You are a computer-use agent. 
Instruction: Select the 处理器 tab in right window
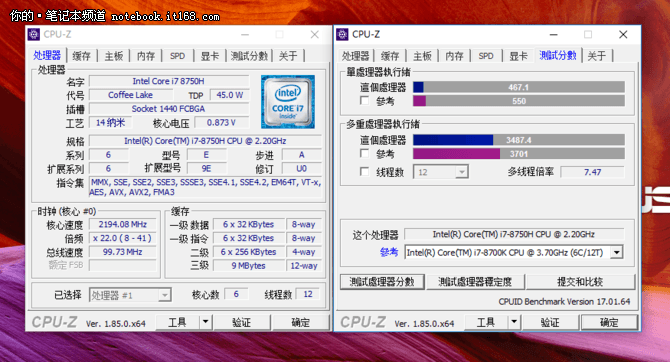click(356, 56)
